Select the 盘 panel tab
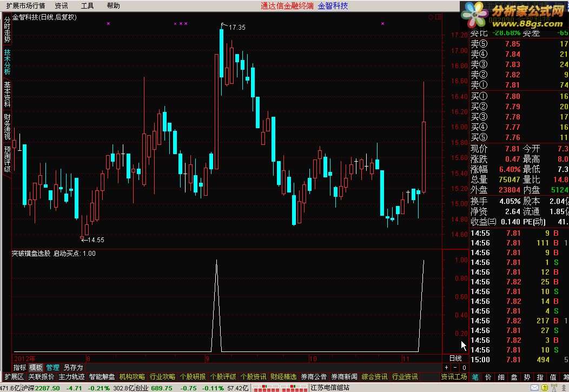The height and width of the screenshot is (392, 569). (514, 377)
